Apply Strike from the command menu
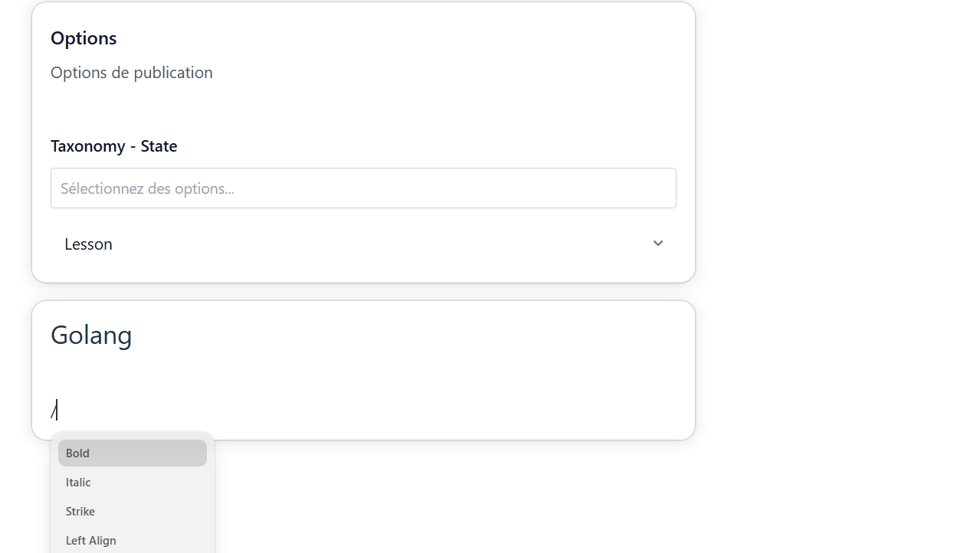980x553 pixels. click(132, 512)
